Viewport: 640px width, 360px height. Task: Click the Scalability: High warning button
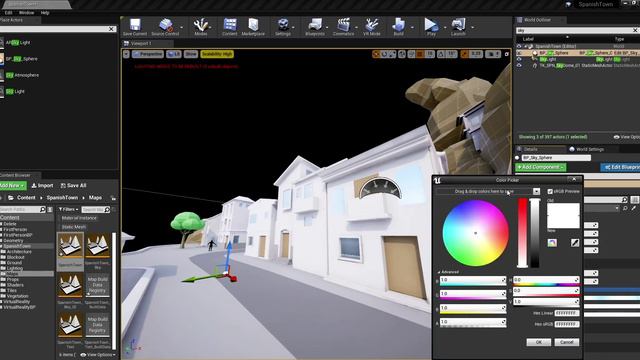[217, 54]
